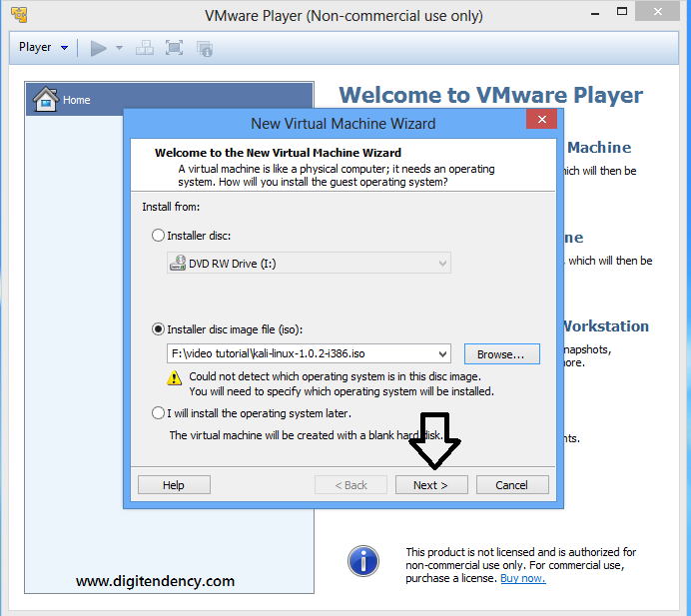Select Installer disc image file (iso) option
This screenshot has width=691, height=616.
[158, 329]
